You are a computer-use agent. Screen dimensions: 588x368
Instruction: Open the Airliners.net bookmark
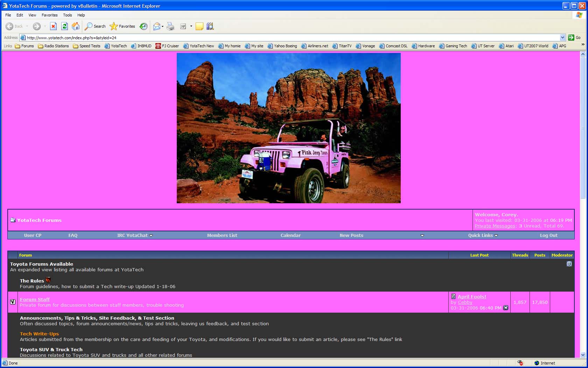315,46
